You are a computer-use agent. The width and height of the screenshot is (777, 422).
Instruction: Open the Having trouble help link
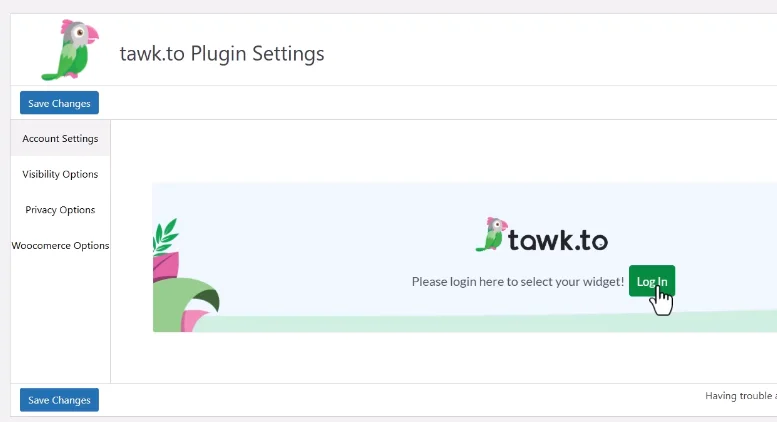point(741,396)
